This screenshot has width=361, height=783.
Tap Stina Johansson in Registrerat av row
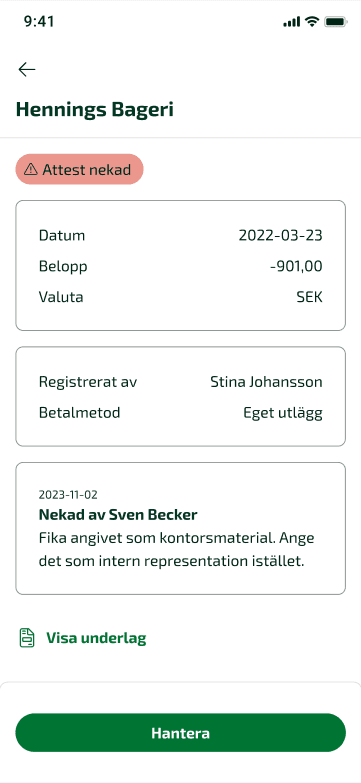tap(266, 383)
